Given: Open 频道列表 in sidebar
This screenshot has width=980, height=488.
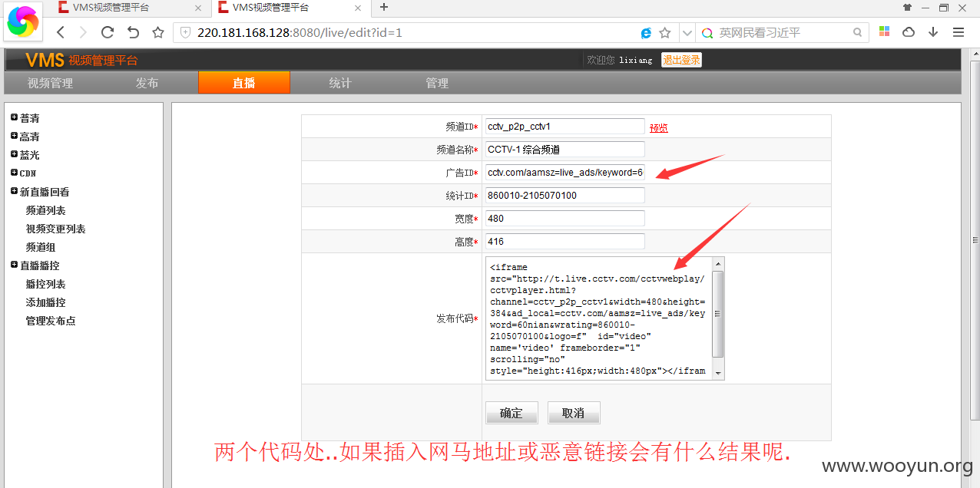Looking at the screenshot, I should 46,210.
